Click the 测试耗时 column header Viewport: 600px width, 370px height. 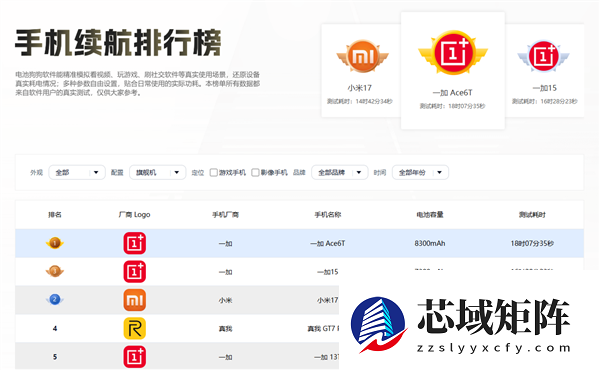pyautogui.click(x=532, y=215)
